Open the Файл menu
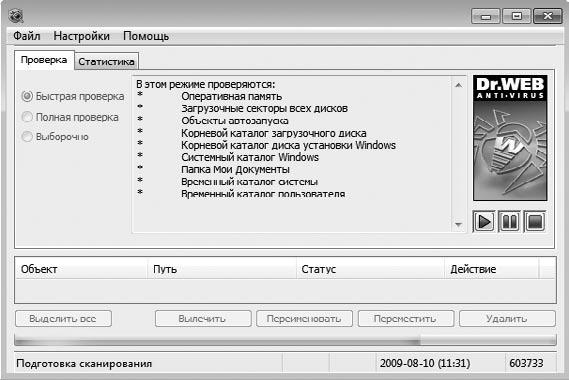This screenshot has height=380, width=569. point(26,36)
